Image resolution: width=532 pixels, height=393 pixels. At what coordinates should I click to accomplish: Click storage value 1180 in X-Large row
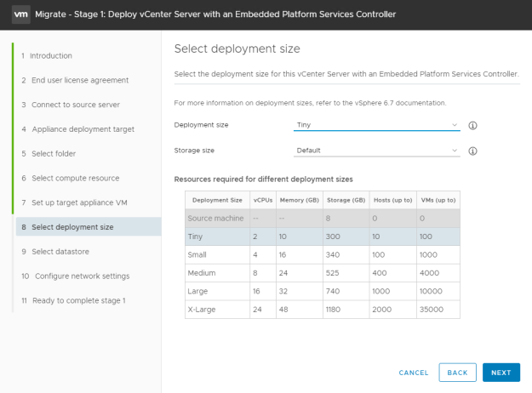click(333, 310)
